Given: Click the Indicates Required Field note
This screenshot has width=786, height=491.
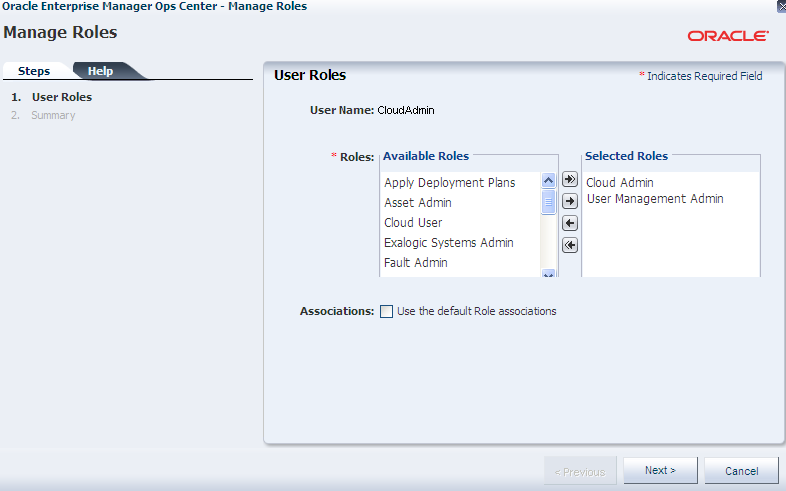Looking at the screenshot, I should pyautogui.click(x=700, y=76).
